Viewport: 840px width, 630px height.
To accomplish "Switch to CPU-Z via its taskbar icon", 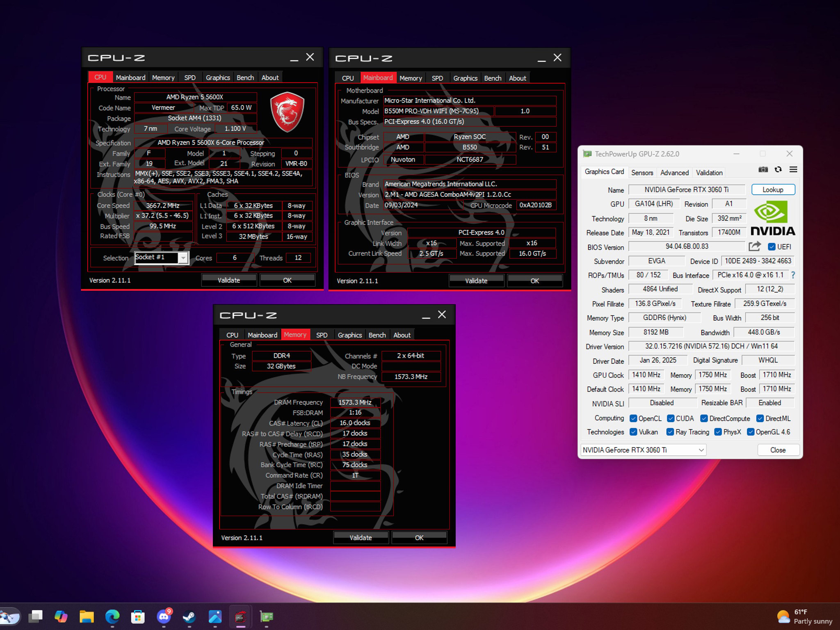I will (240, 616).
